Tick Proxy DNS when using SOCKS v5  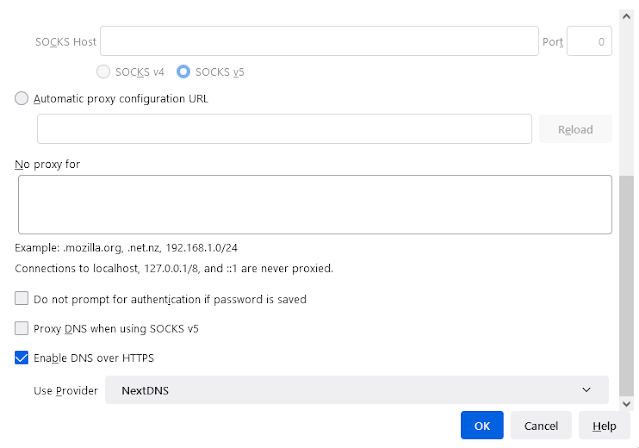23,328
